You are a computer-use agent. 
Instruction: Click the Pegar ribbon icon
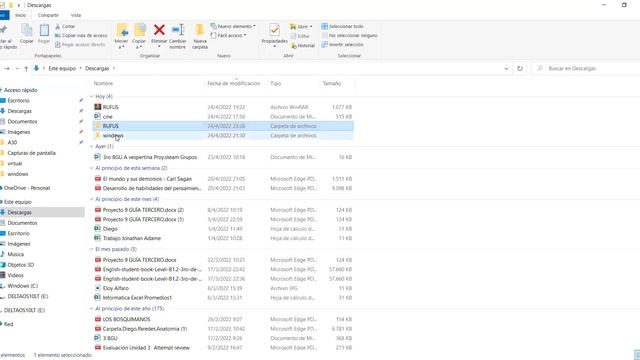click(x=44, y=33)
